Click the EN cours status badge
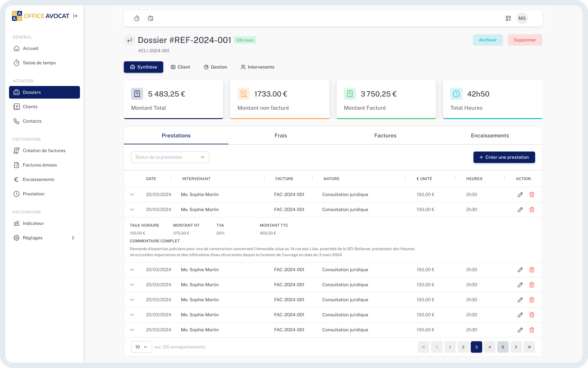This screenshot has width=588, height=368. 245,40
